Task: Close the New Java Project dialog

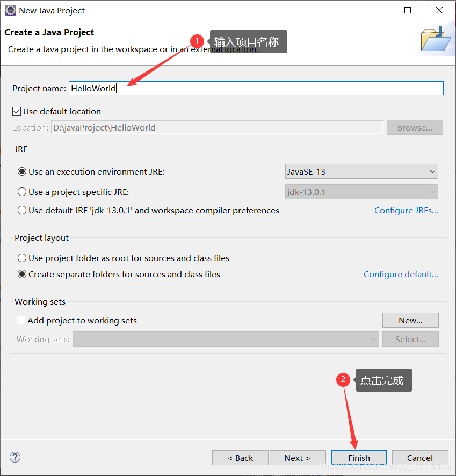Action: pos(439,10)
